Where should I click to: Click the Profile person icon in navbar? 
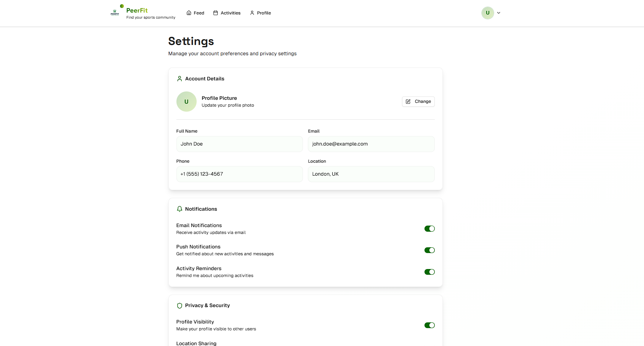coord(252,13)
